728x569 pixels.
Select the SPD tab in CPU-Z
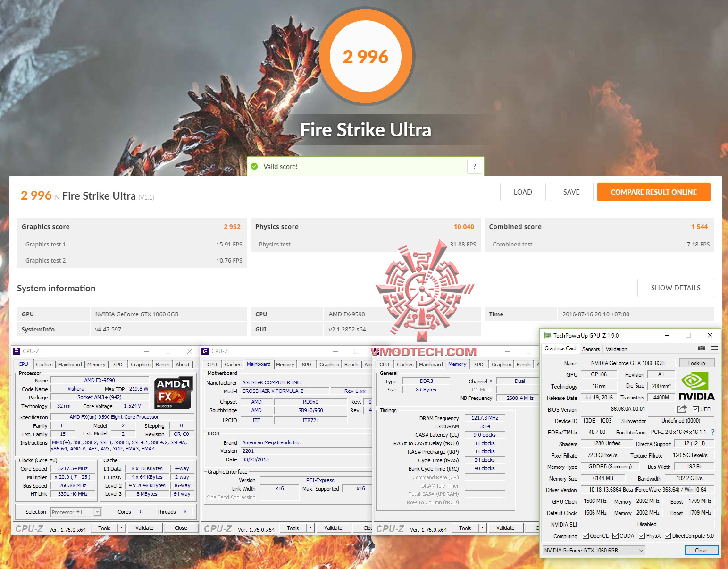tap(117, 364)
